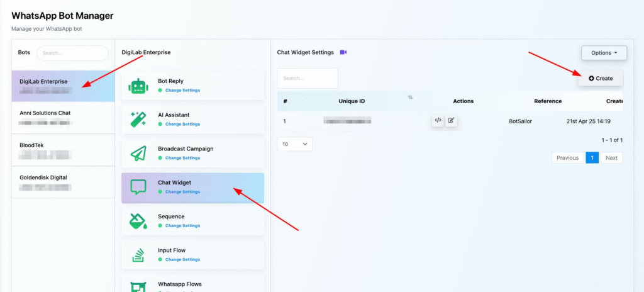Click the Unique ID column header
Screen dimensions: 644x292
[x=352, y=101]
